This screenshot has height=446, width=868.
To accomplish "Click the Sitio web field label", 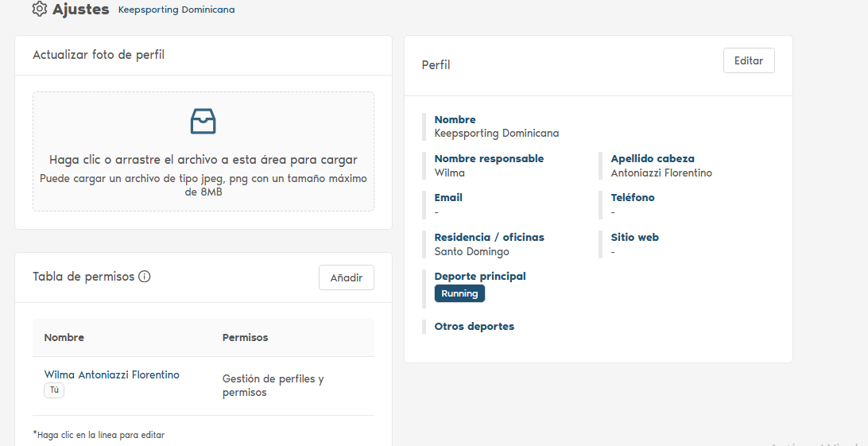I will pyautogui.click(x=634, y=237).
